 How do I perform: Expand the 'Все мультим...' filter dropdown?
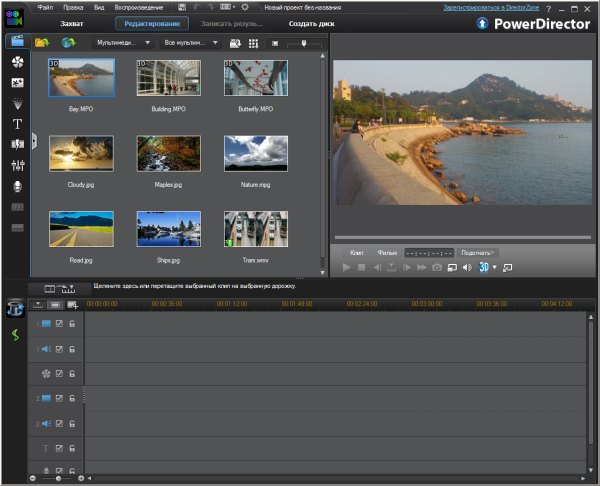pos(190,43)
